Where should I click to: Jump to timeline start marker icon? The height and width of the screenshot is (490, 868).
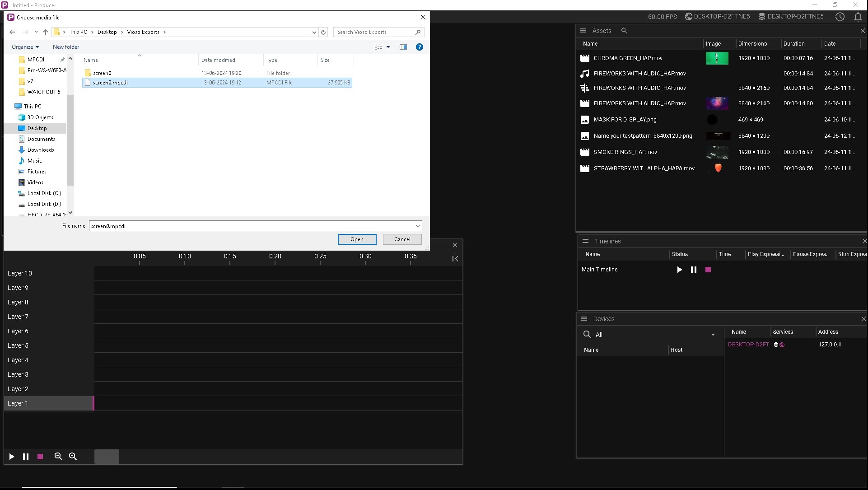pos(455,259)
